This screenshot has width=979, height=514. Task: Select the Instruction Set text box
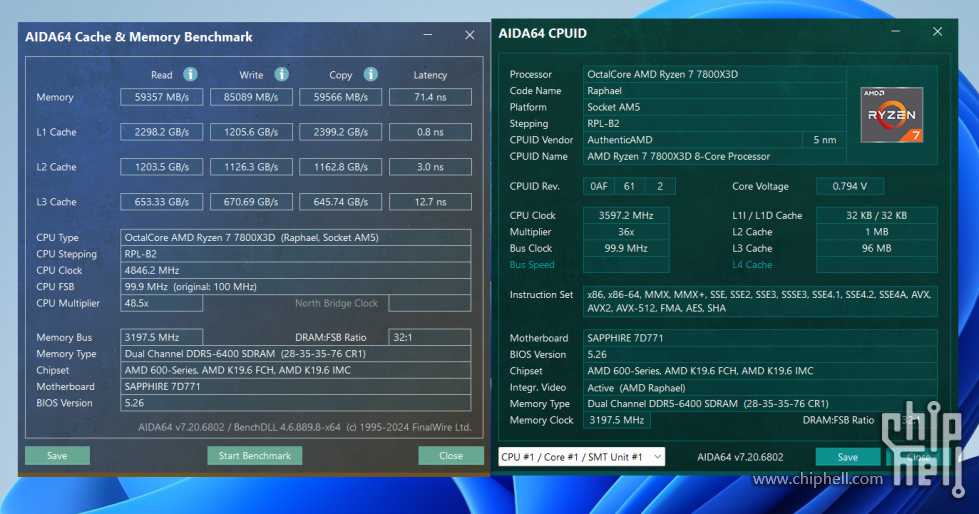pyautogui.click(x=760, y=301)
